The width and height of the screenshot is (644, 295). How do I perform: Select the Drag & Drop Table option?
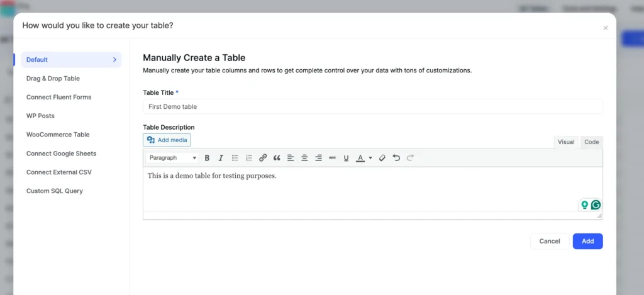[53, 79]
